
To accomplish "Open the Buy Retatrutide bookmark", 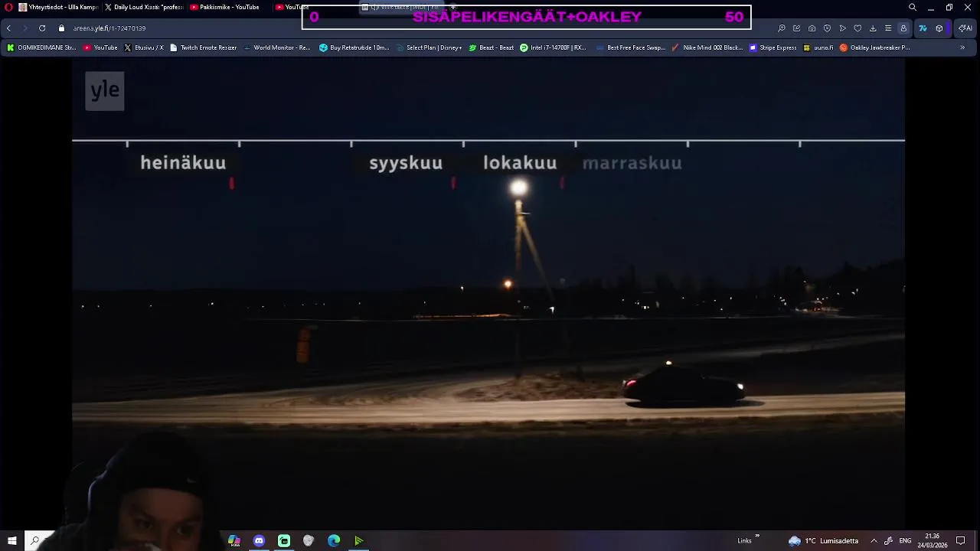I will coord(354,47).
